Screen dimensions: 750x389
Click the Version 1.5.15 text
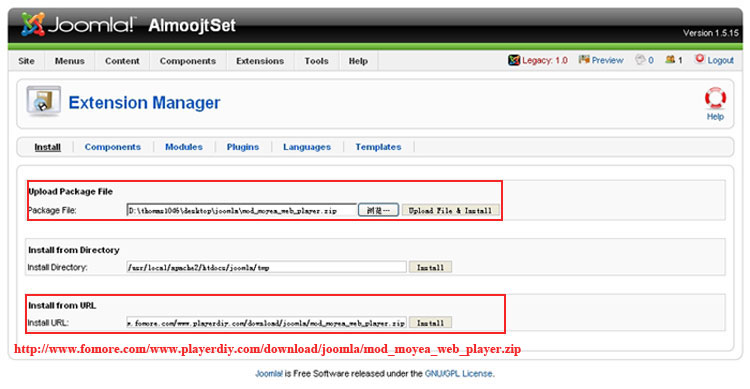[711, 33]
